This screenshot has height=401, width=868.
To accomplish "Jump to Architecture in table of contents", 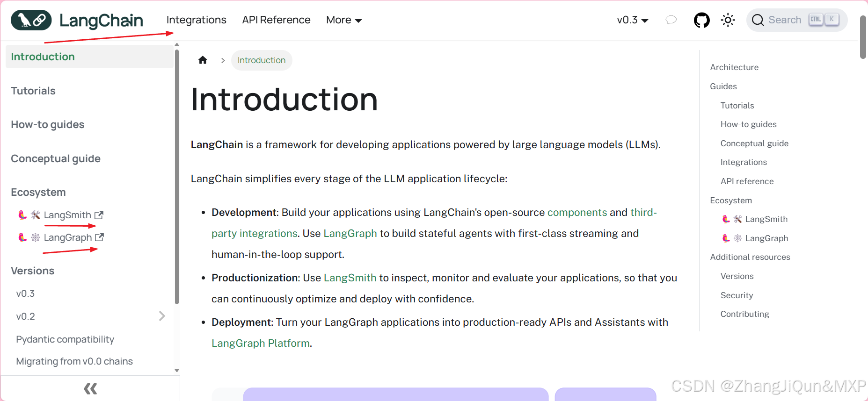I will click(x=734, y=67).
